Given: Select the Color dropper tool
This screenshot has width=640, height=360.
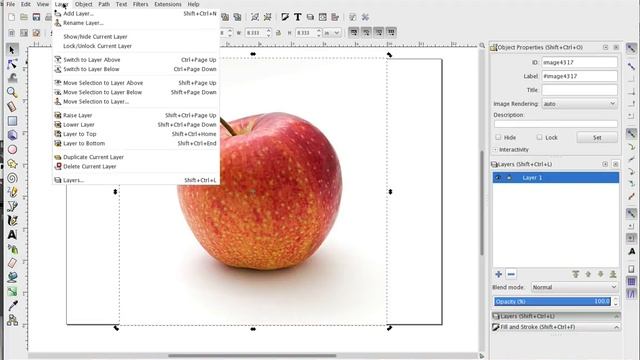Looking at the screenshot, I should pyautogui.click(x=12, y=306).
